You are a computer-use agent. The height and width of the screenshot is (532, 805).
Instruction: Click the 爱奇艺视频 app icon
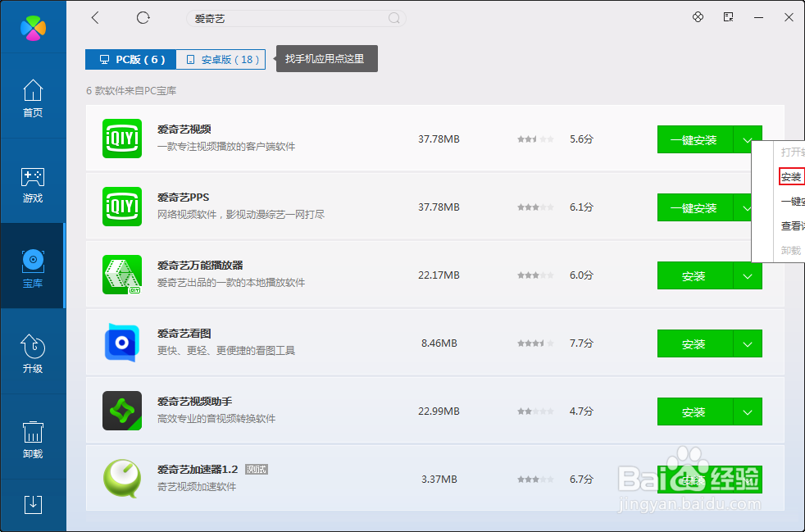(x=121, y=139)
